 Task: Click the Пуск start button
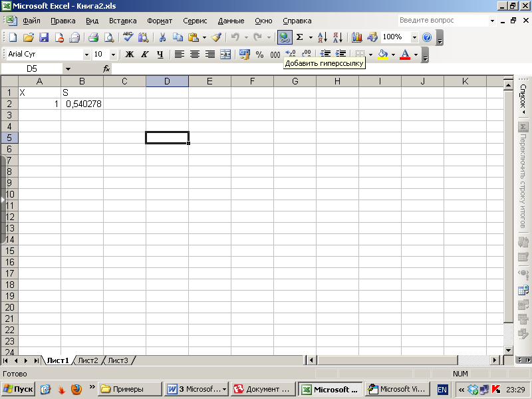(18, 389)
